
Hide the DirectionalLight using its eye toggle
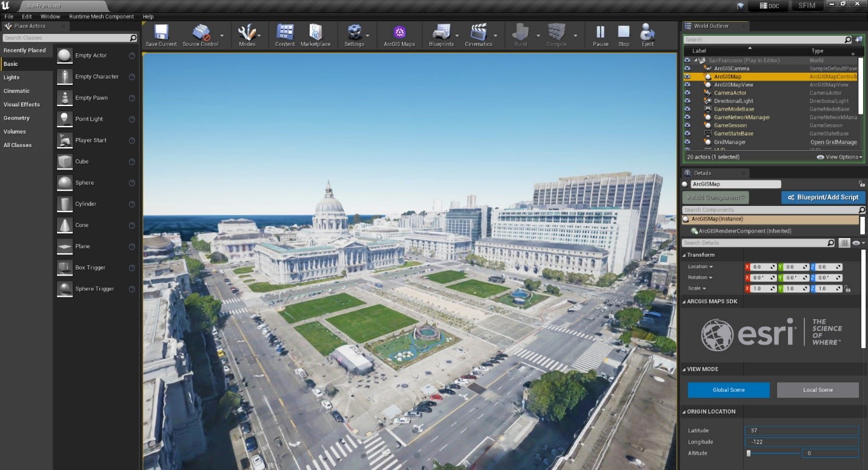tap(687, 101)
